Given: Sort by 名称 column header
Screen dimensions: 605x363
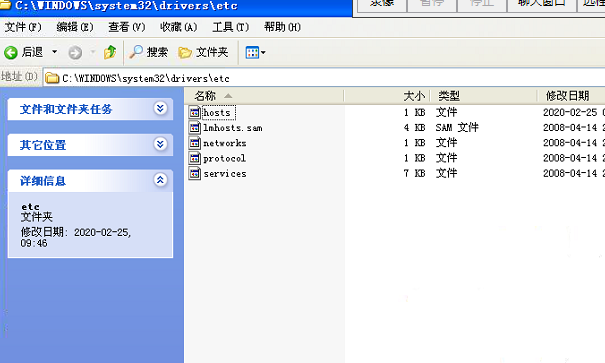Looking at the screenshot, I should coord(264,96).
